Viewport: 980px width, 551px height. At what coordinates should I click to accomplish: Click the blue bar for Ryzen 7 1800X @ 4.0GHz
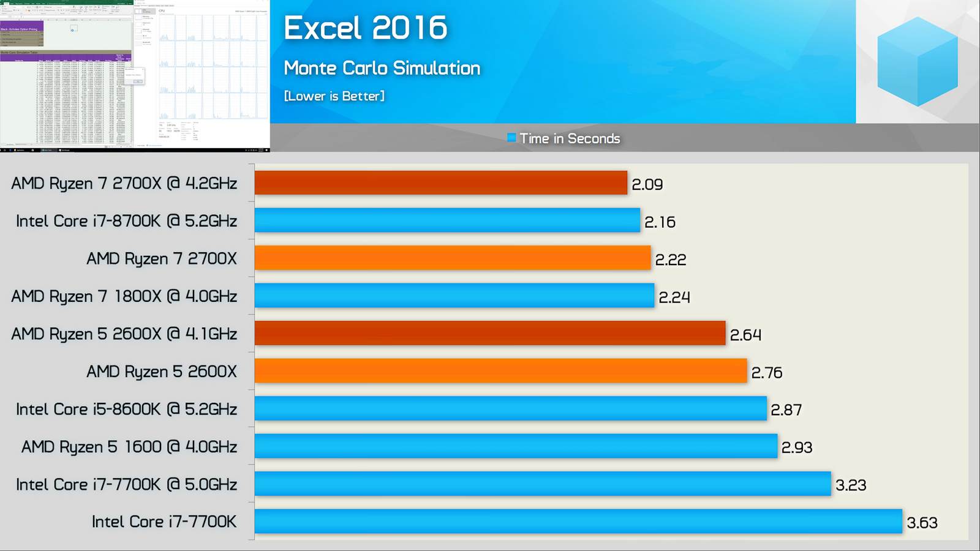click(x=454, y=296)
